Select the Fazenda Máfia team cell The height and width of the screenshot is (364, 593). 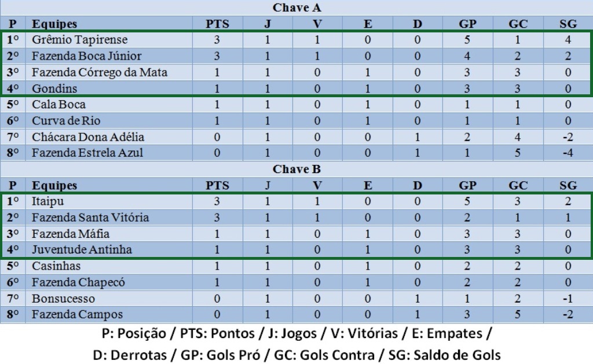click(71, 234)
